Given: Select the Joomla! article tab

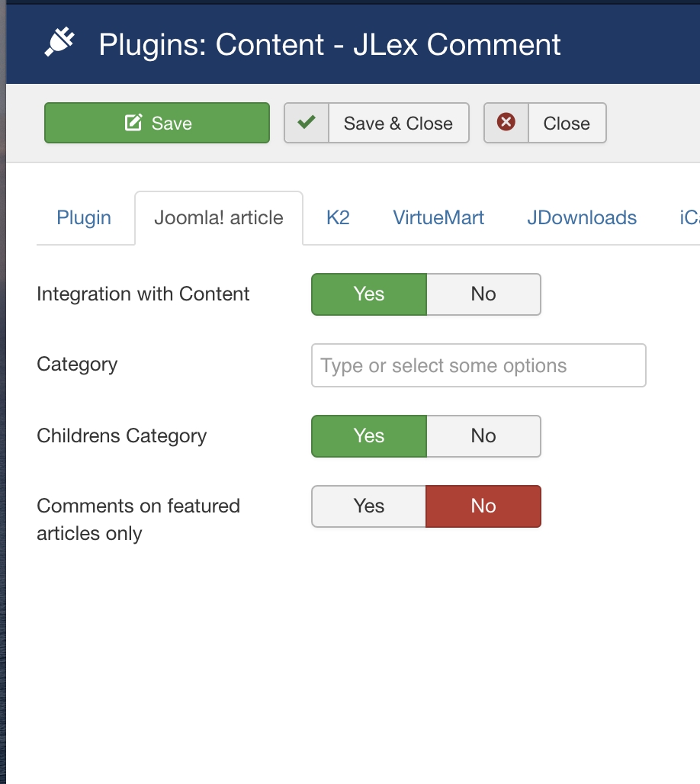Looking at the screenshot, I should pos(219,217).
